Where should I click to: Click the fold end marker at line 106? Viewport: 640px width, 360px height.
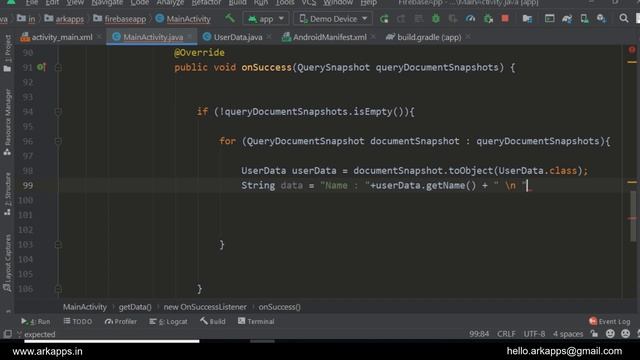58,289
